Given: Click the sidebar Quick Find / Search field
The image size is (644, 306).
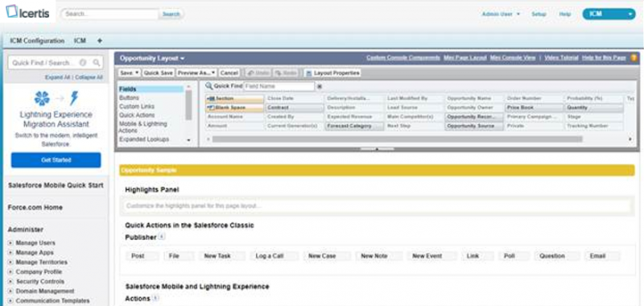Looking at the screenshot, I should 56,63.
